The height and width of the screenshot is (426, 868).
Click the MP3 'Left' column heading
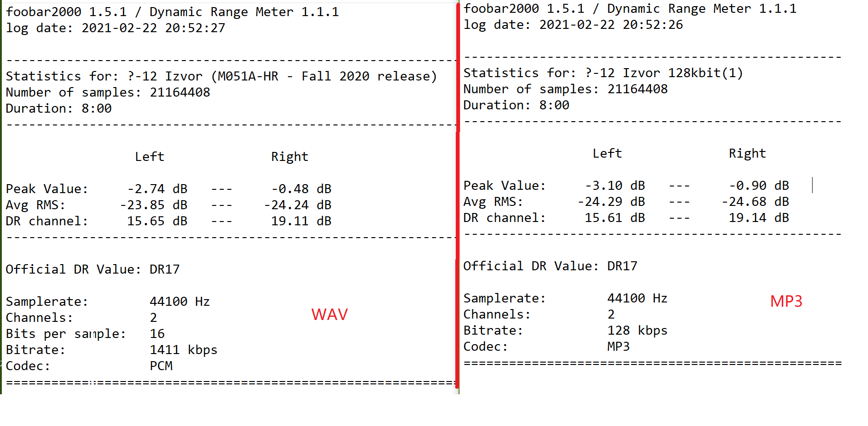[607, 153]
